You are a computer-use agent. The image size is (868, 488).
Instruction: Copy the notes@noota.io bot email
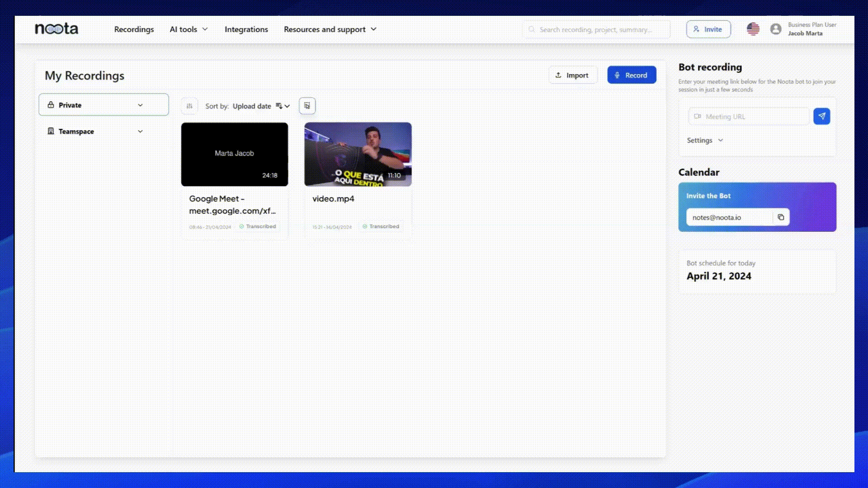tap(781, 217)
